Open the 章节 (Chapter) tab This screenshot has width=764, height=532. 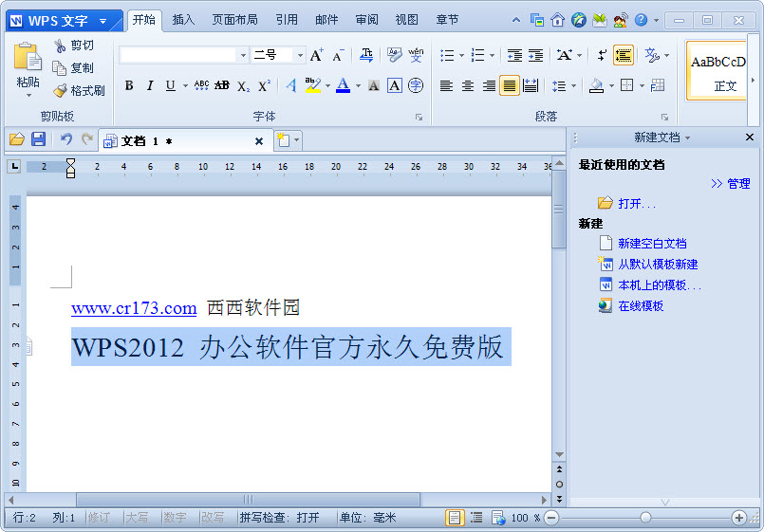pyautogui.click(x=447, y=20)
